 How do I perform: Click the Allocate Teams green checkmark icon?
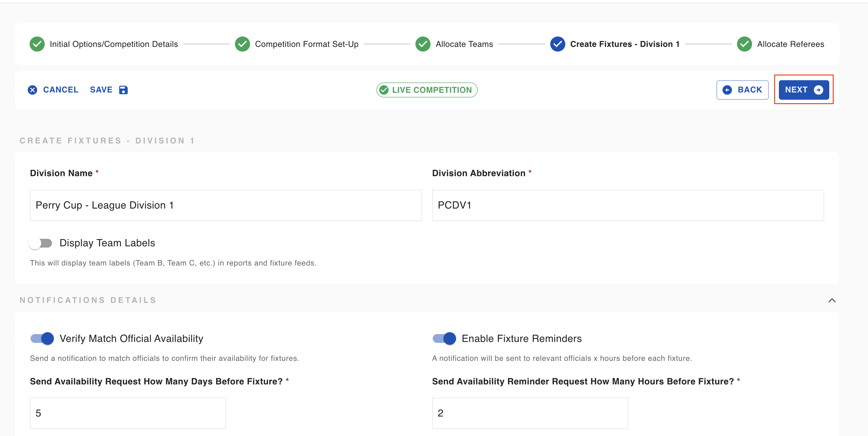[423, 44]
